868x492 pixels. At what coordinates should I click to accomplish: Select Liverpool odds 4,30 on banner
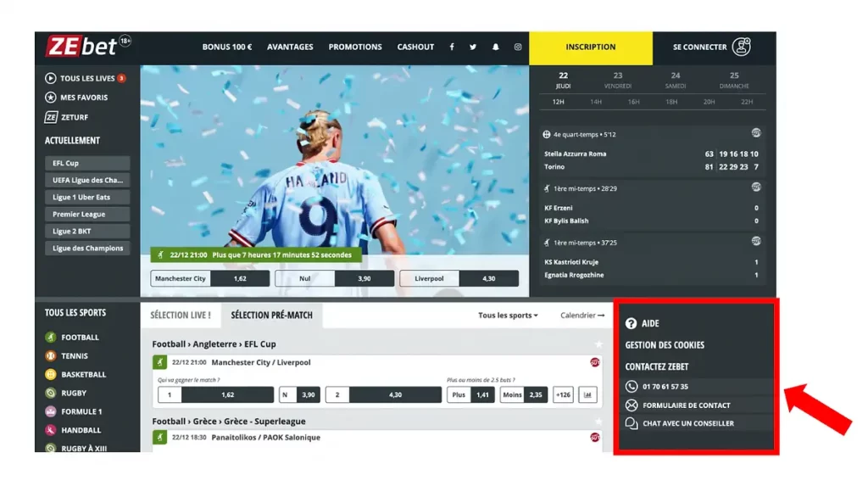click(466, 278)
